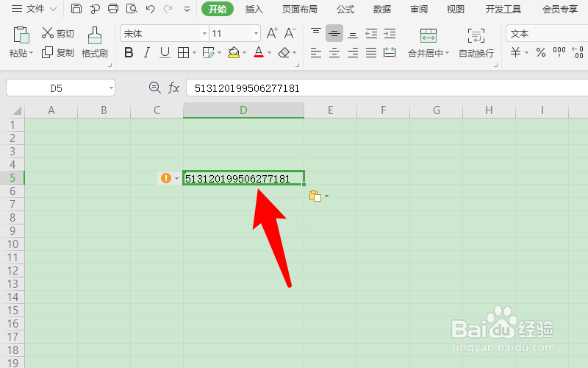Apply percent style format
The image size is (588, 368).
541,52
